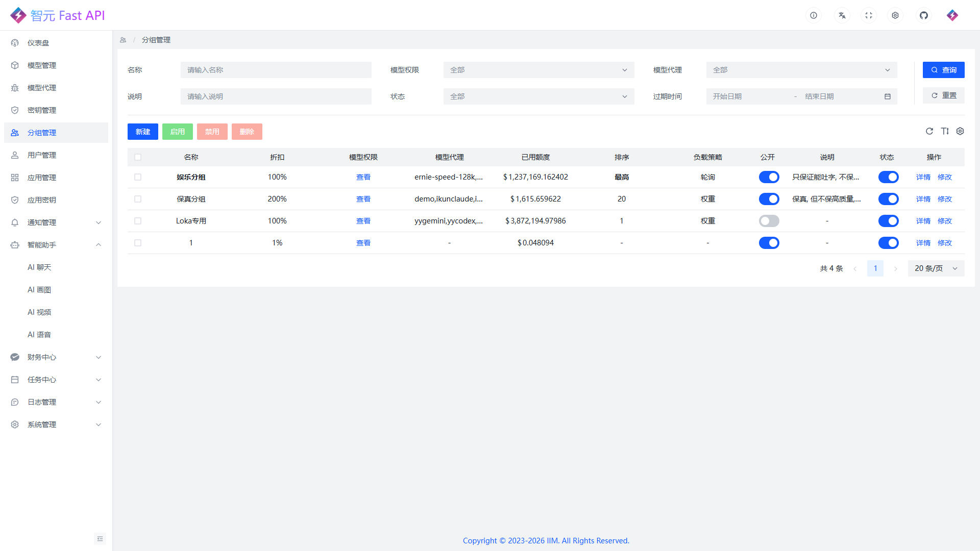Viewport: 980px width, 551px height.
Task: Open table column settings gear
Action: click(960, 131)
